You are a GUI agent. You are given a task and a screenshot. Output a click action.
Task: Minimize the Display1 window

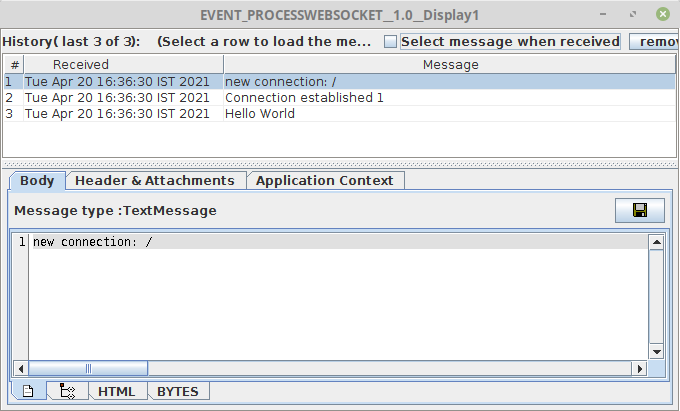pyautogui.click(x=604, y=15)
